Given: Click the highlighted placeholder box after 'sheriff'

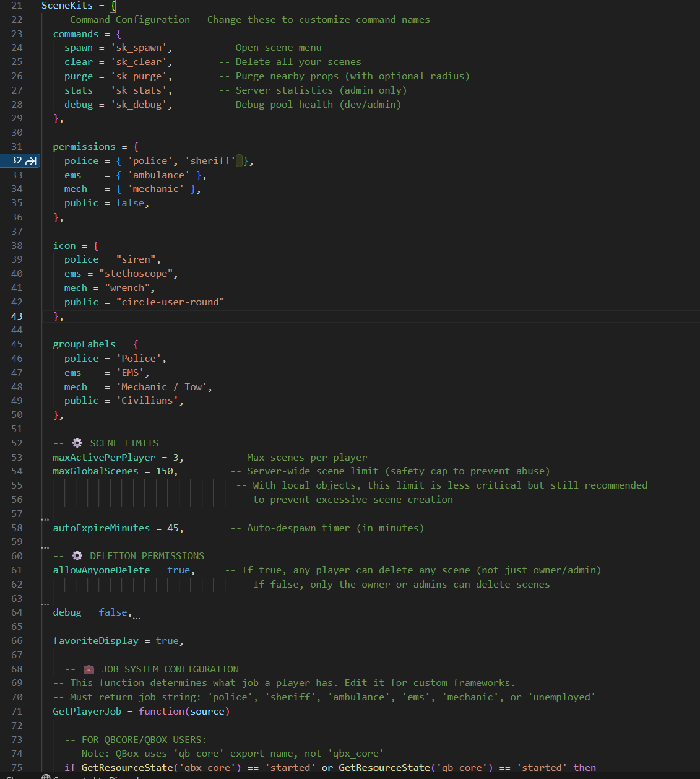Looking at the screenshot, I should (x=240, y=161).
